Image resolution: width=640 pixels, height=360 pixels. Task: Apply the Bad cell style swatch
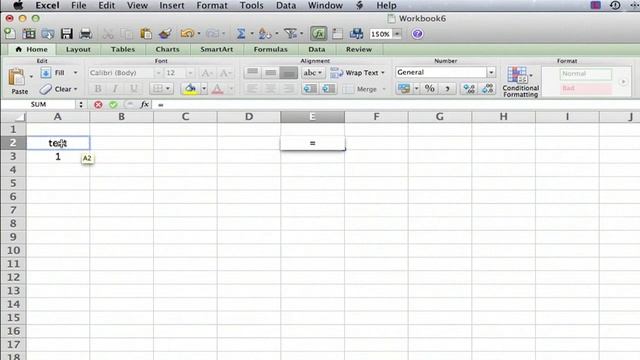[586, 88]
